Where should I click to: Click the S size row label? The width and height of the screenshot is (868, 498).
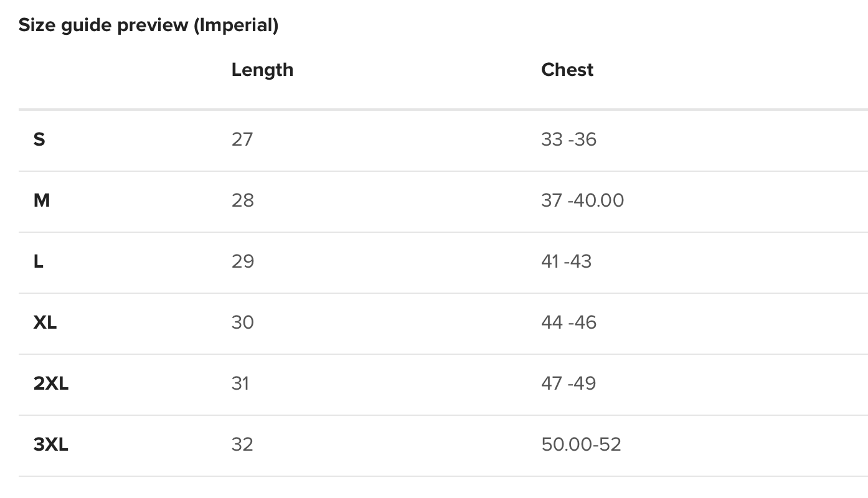39,139
